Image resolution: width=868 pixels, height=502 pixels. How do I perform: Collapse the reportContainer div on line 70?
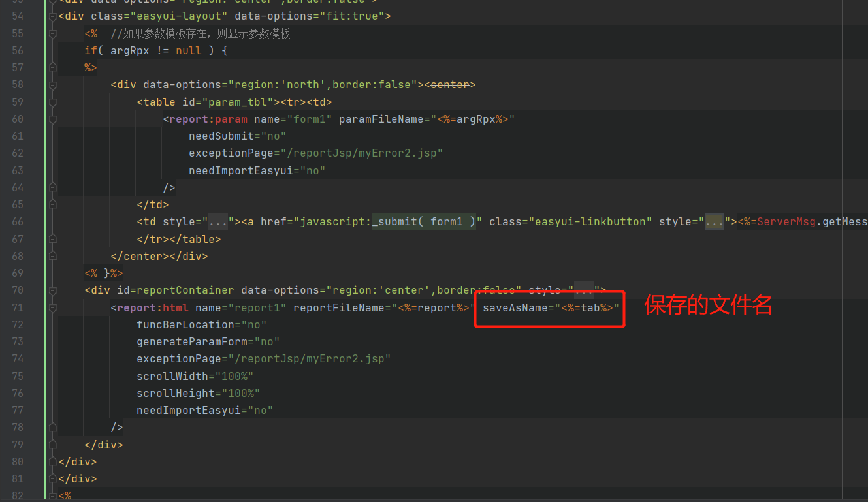click(53, 290)
